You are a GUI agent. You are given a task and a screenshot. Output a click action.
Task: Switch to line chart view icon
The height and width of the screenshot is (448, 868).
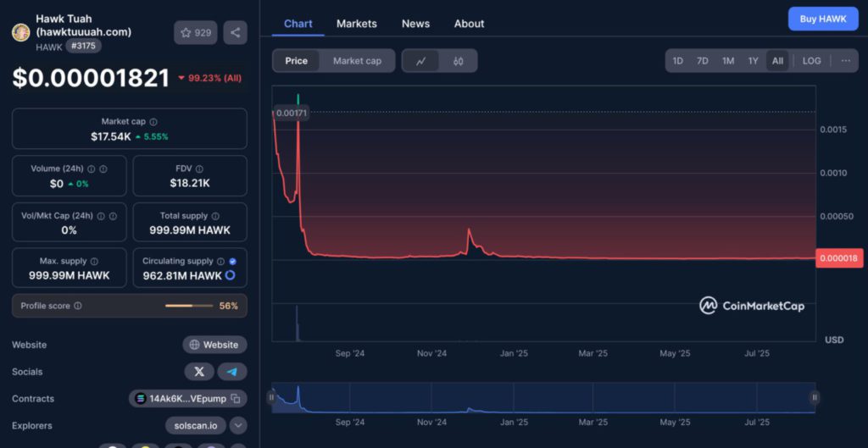coord(421,61)
